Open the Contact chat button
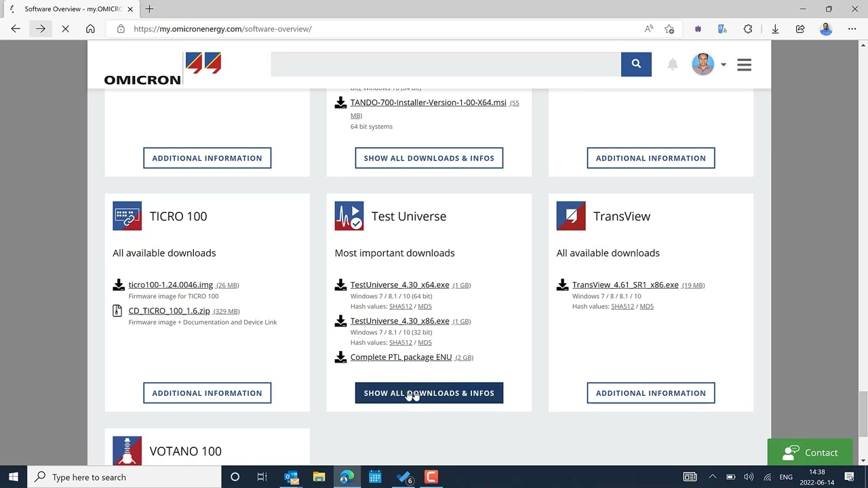The height and width of the screenshot is (488, 868). 810,453
